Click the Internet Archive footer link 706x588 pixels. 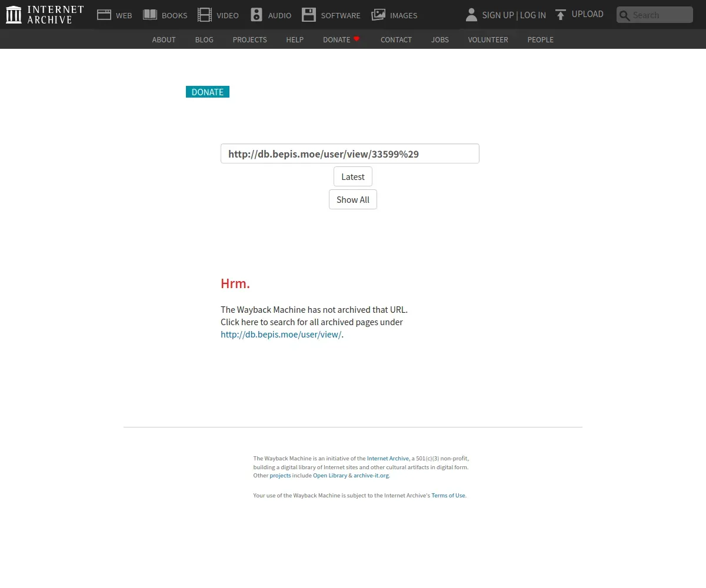coord(388,458)
